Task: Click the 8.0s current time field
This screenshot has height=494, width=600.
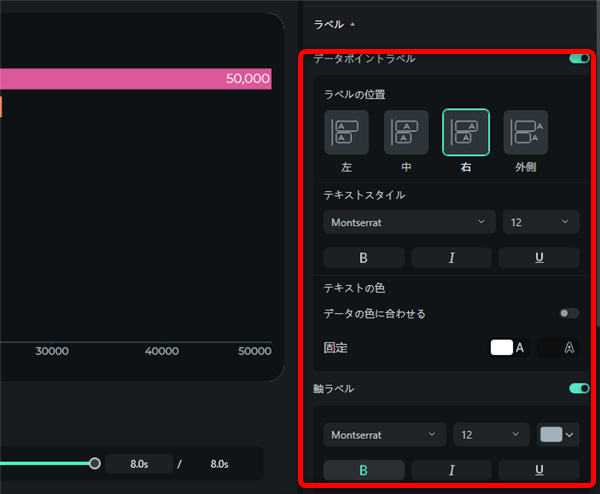Action: (139, 464)
